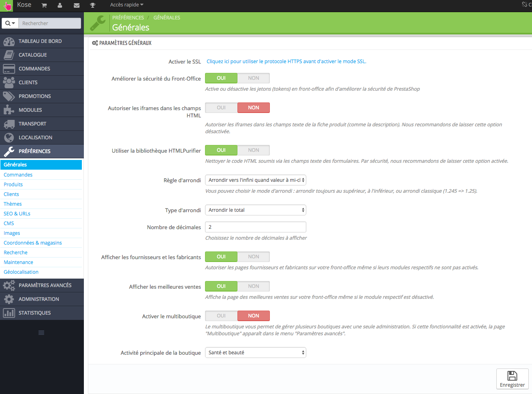The image size is (532, 394).
Task: Click the search magnifier icon
Action: click(8, 23)
